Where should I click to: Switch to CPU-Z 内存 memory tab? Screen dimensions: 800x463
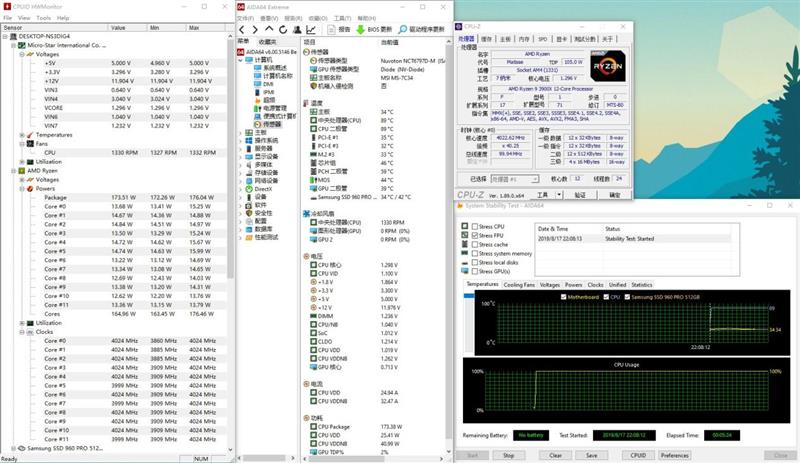524,39
